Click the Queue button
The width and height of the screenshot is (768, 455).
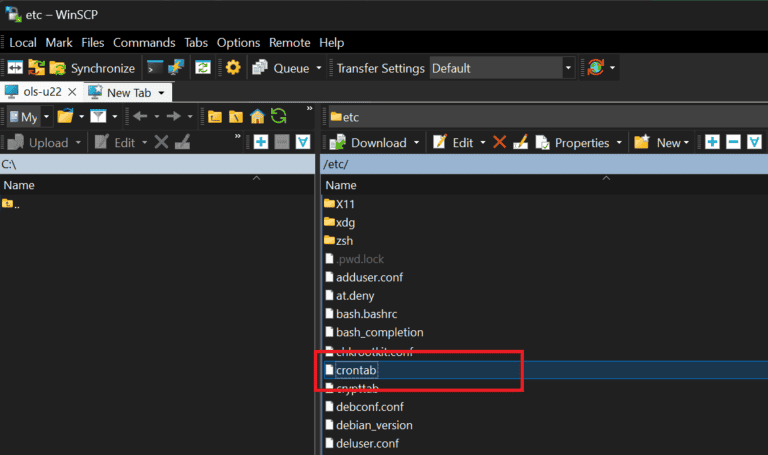point(281,68)
